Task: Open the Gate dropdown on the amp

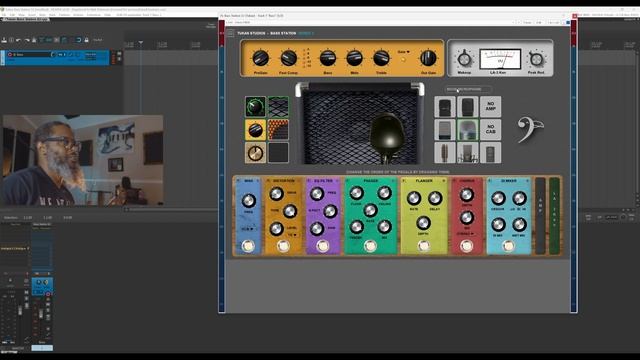Action: coord(403,52)
